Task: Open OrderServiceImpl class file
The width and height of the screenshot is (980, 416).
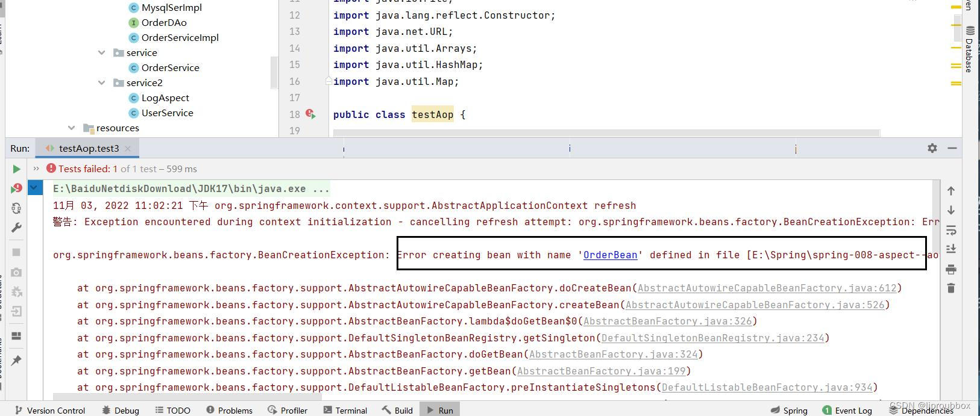Action: tap(180, 37)
